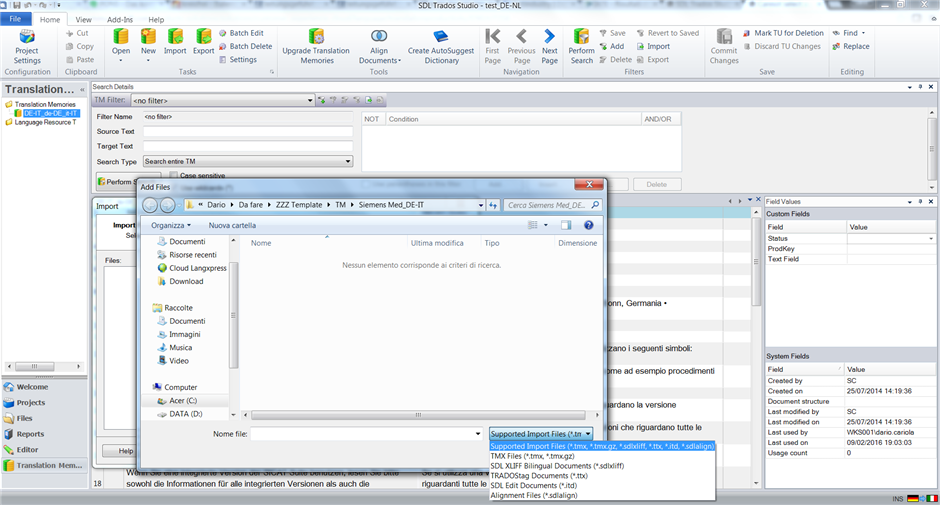Click Commit Changes icon
The height and width of the screenshot is (505, 940).
point(724,37)
